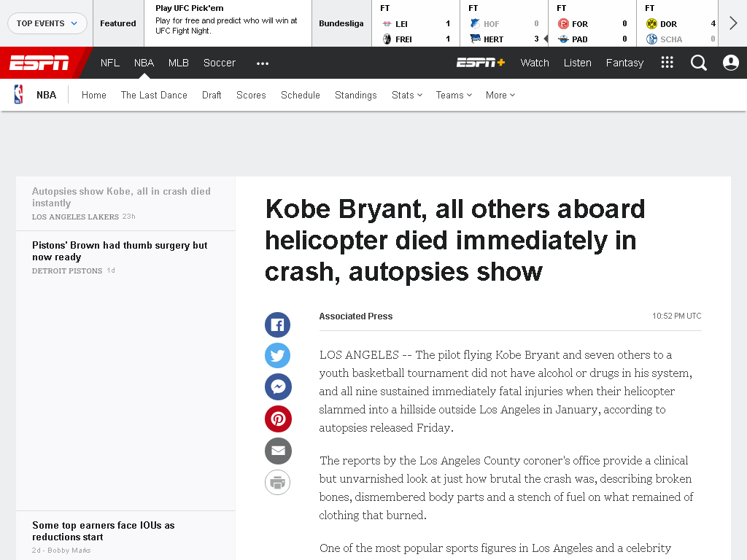Screen dimensions: 747x560
Task: Open ESPN+ link in header
Action: (x=481, y=63)
